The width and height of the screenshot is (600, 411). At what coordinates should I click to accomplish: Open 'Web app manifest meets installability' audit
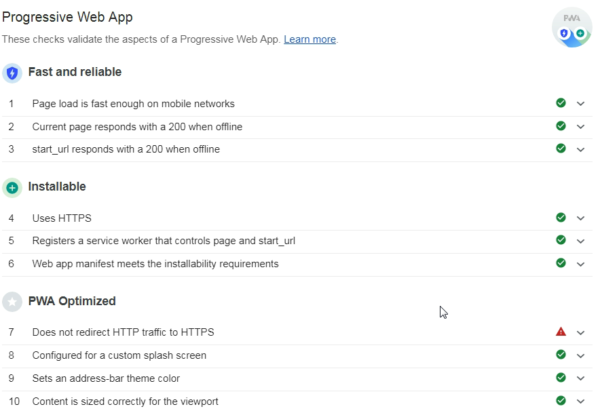point(155,264)
